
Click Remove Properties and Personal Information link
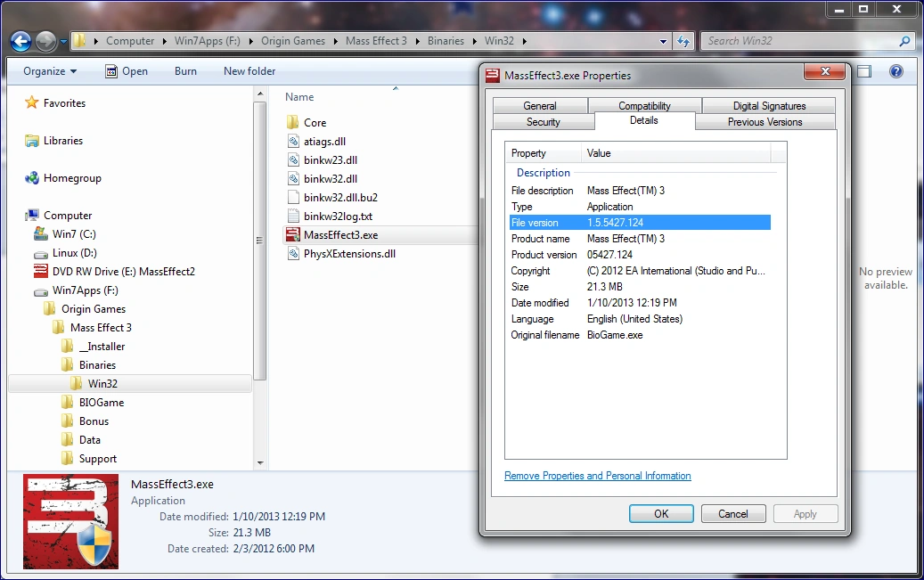coord(598,476)
